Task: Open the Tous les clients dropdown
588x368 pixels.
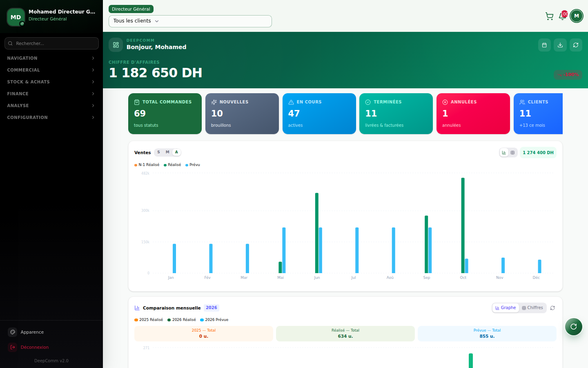Action: 190,21
